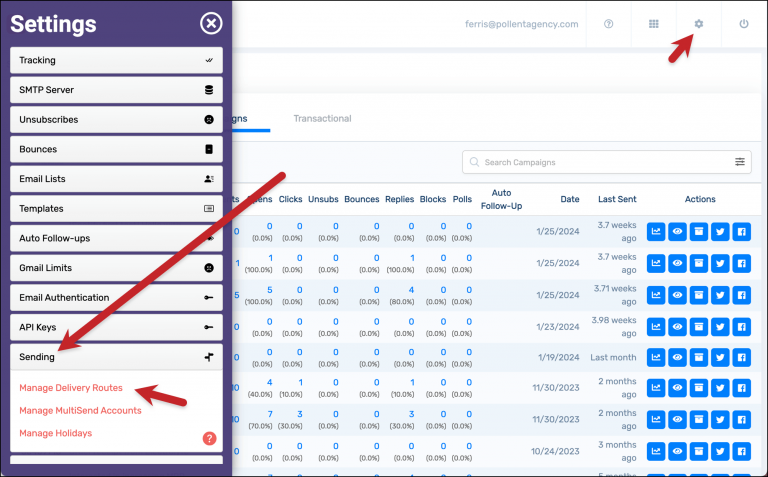Click the Facebook share icon in first row
This screenshot has width=768, height=477.
pyautogui.click(x=741, y=232)
